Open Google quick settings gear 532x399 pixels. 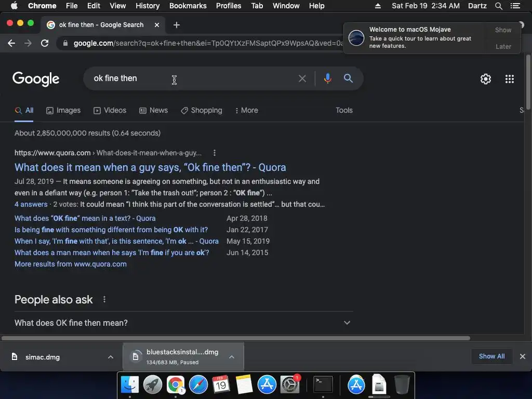pos(486,79)
